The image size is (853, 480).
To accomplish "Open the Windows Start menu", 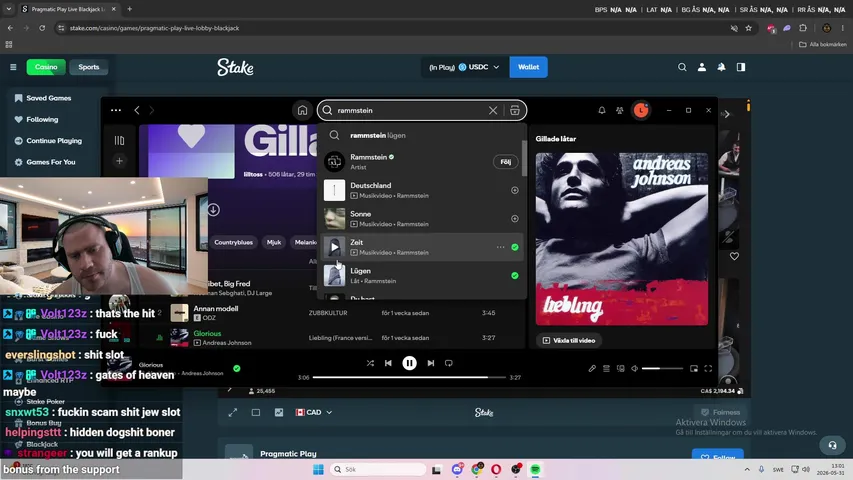I will (318, 469).
